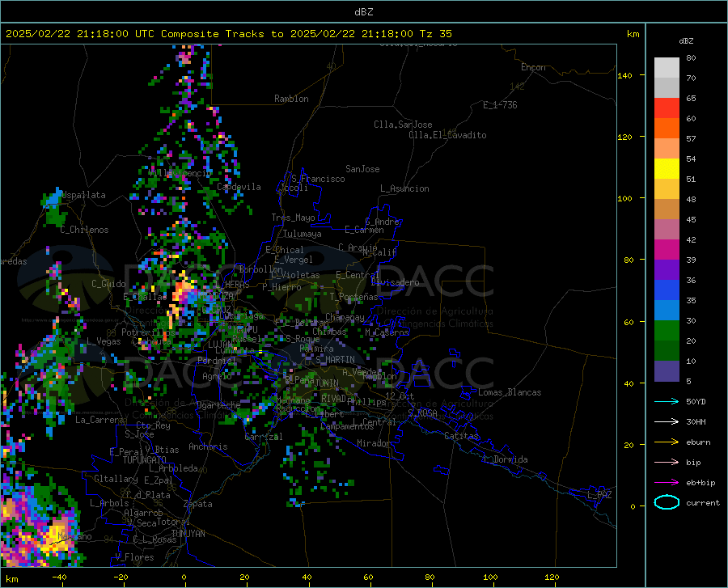
Task: Pick the gray 70–65 dBZ swatch
Action: 667,87
